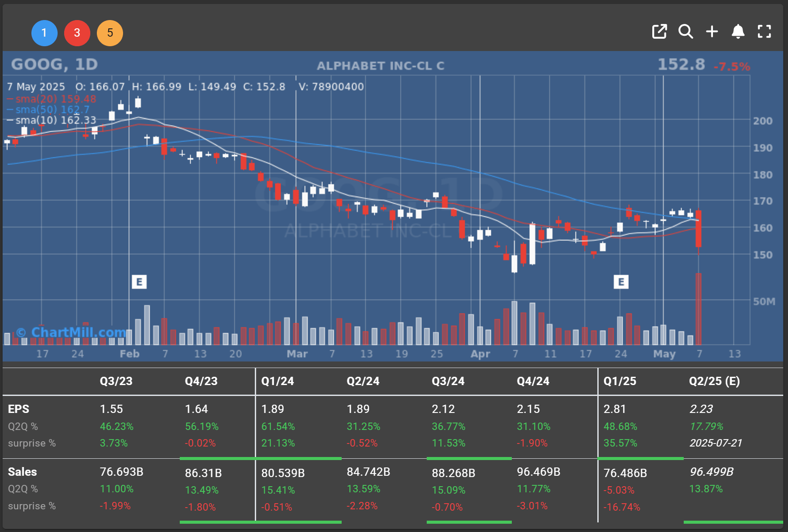Click the Q2/24 column header
Screen dimensions: 788x532
363,381
